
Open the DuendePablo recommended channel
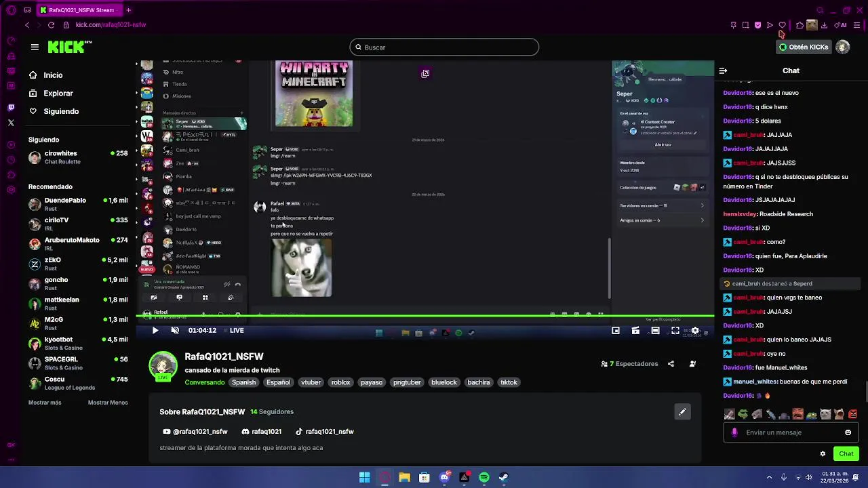[78, 204]
